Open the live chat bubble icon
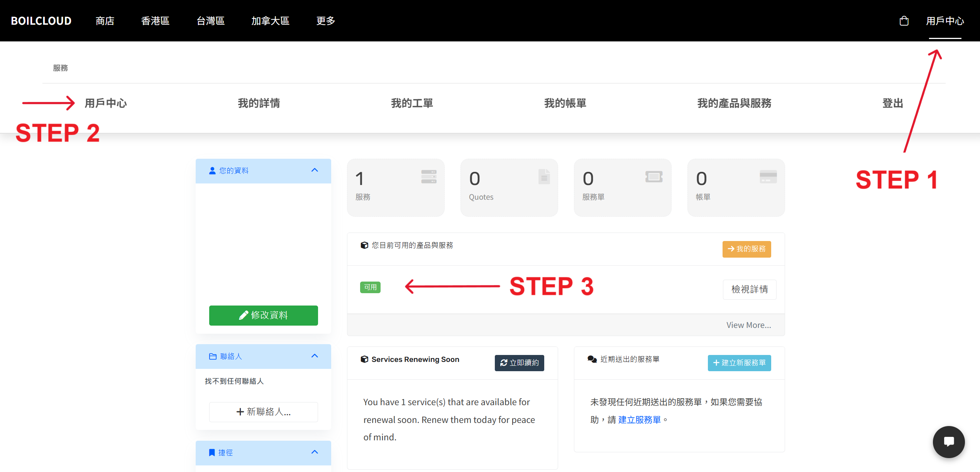Image resolution: width=980 pixels, height=472 pixels. 948,441
